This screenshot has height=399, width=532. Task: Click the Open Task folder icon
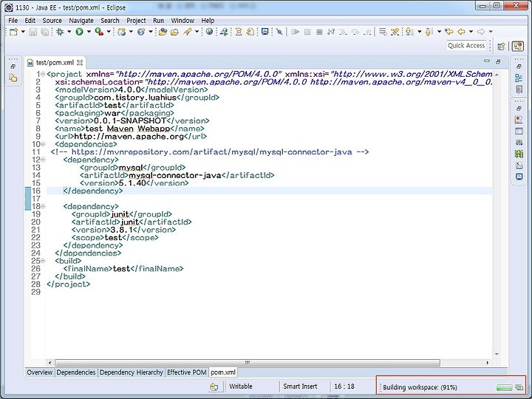tap(174, 32)
